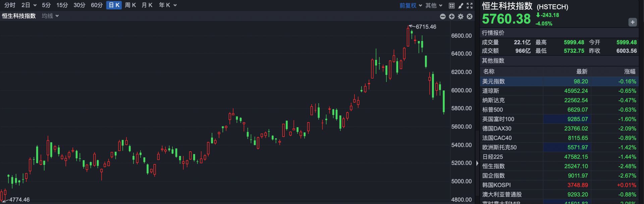The height and width of the screenshot is (204, 644).
Task: Expand the 2日 timeframe dropdown
Action: point(29,5)
